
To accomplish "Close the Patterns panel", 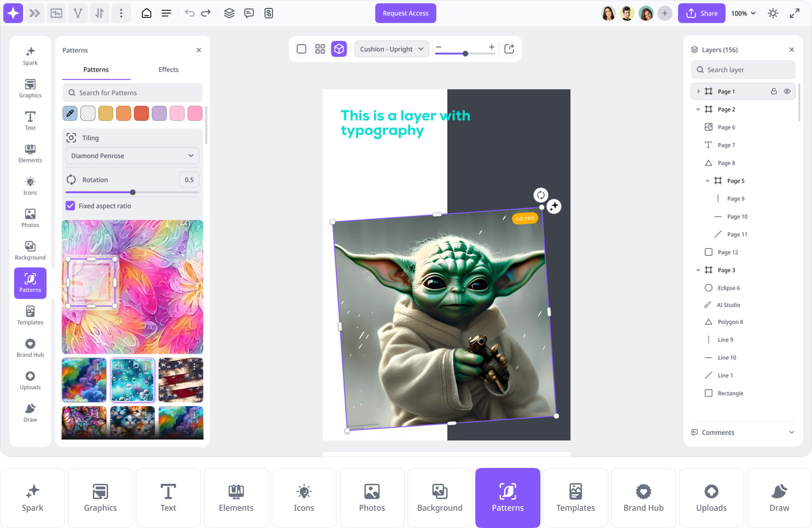I will [x=199, y=50].
